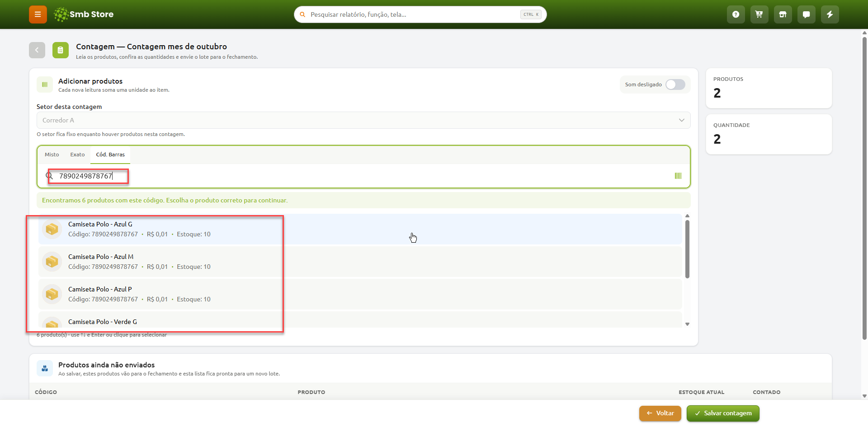Click the box icon of Camiseta Polo - Azul P
Viewport: 868px width, 427px height.
52,294
